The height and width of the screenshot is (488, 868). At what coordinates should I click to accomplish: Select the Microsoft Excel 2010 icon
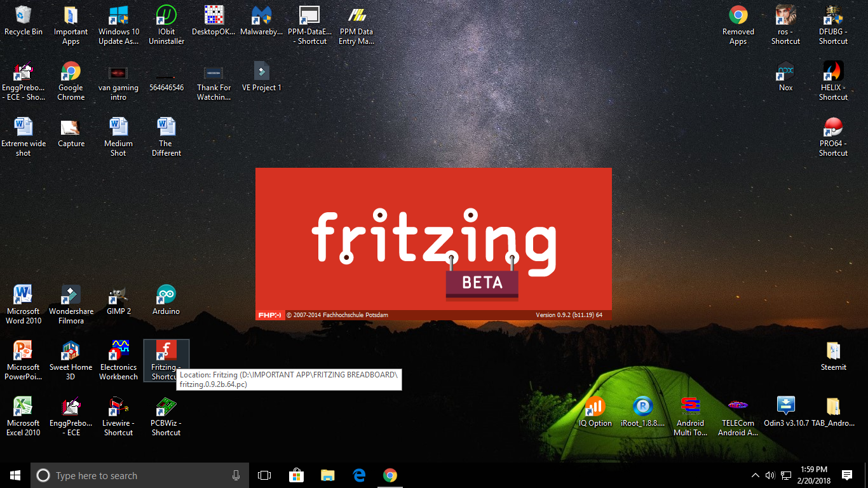[24, 417]
